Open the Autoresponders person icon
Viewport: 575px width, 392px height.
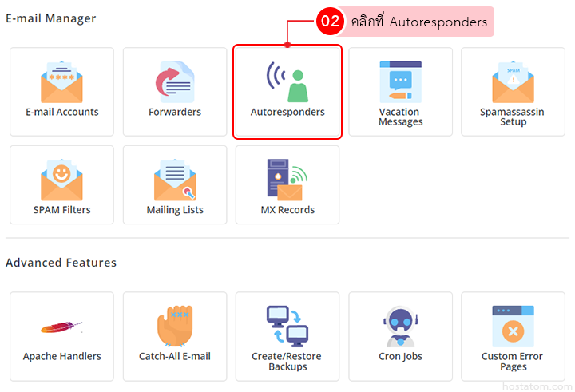[x=287, y=81]
